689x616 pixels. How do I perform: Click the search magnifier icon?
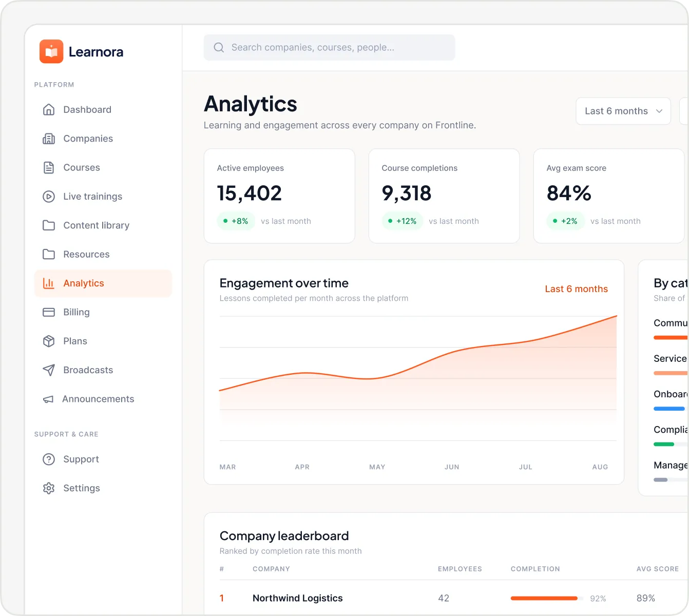(219, 47)
